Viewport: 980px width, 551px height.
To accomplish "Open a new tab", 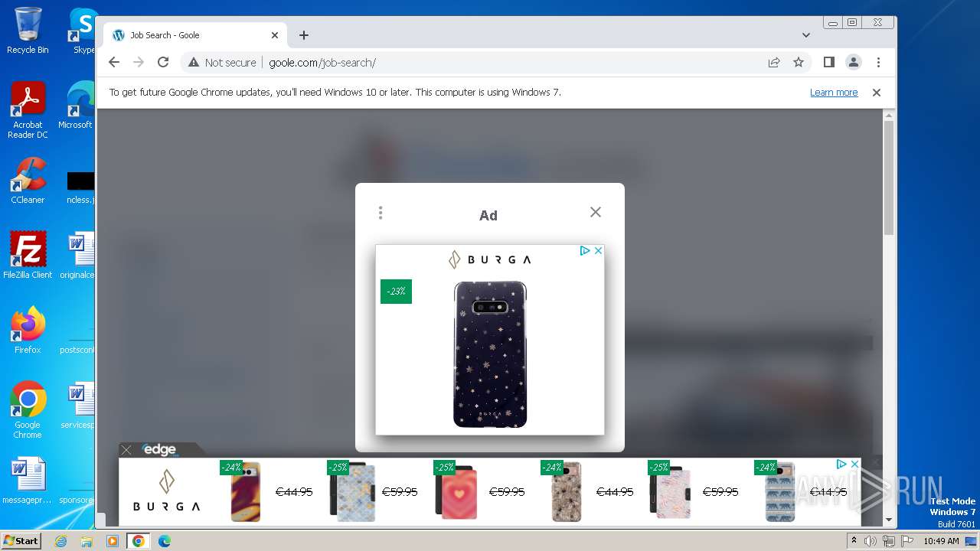I will click(304, 35).
